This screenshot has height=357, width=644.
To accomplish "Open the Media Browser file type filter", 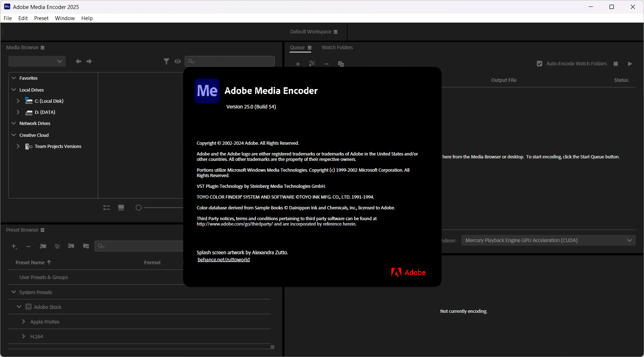I will click(x=166, y=61).
